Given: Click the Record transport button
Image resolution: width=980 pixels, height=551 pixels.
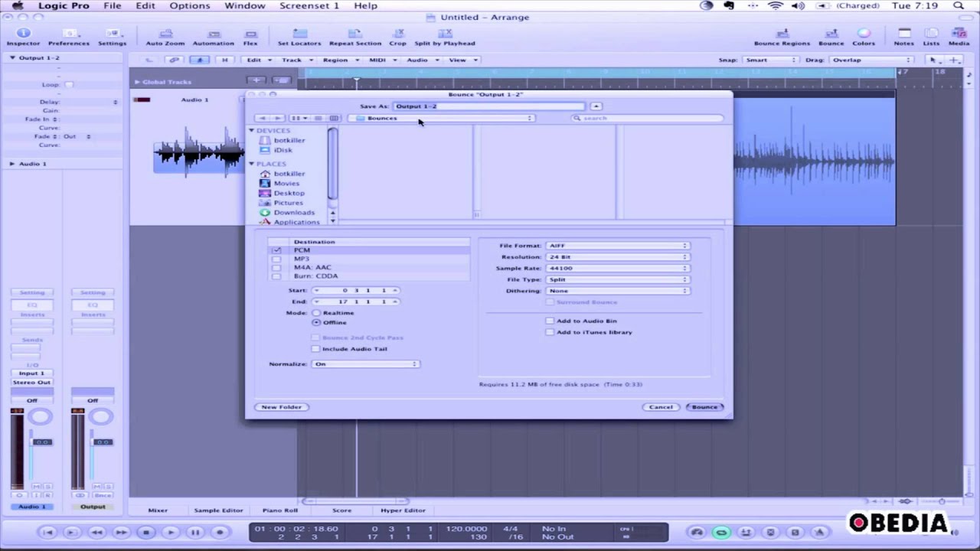Looking at the screenshot, I should 220,532.
